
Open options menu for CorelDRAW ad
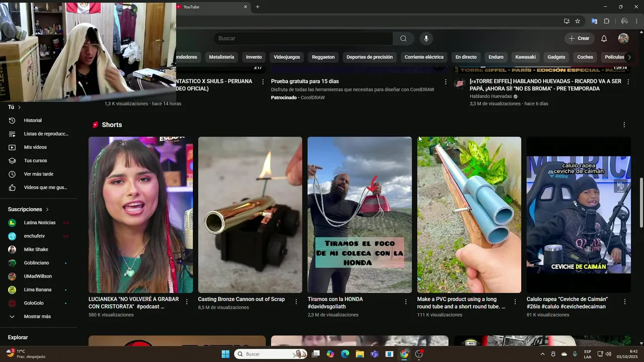(x=445, y=81)
